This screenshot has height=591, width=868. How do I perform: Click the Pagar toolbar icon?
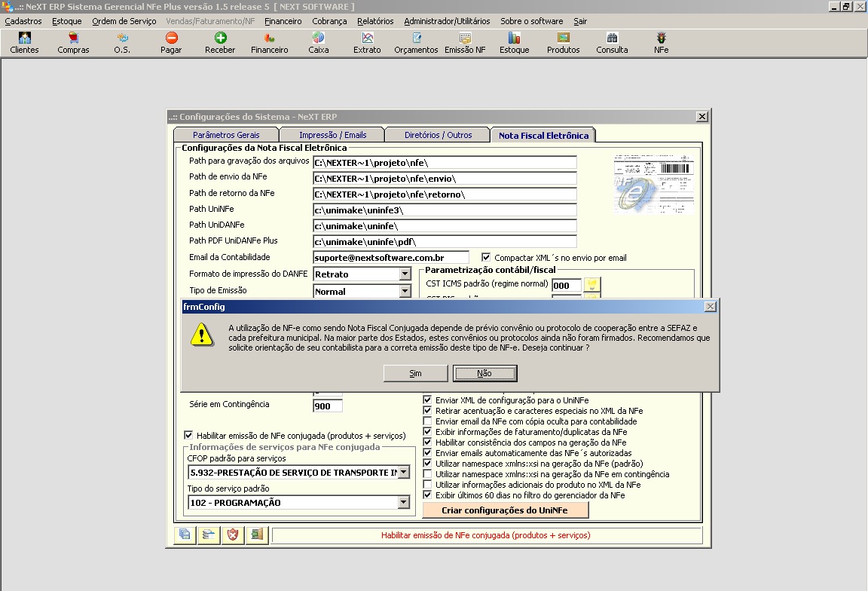[x=170, y=41]
